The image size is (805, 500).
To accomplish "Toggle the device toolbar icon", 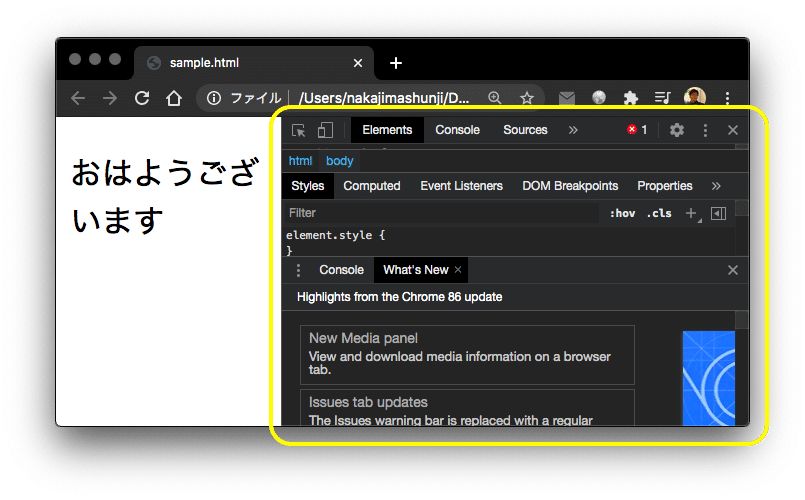I will pyautogui.click(x=325, y=130).
